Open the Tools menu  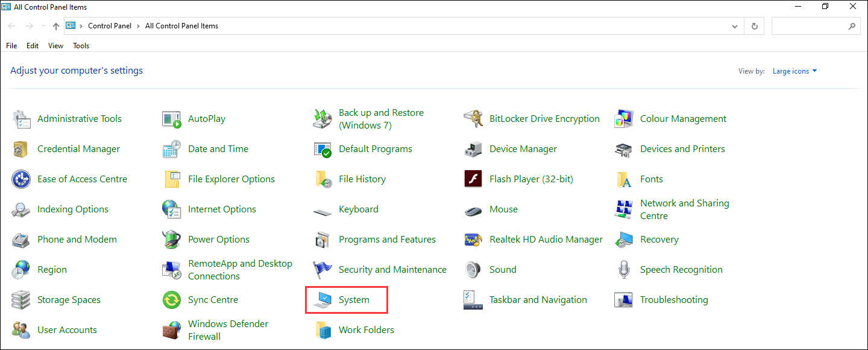point(81,46)
